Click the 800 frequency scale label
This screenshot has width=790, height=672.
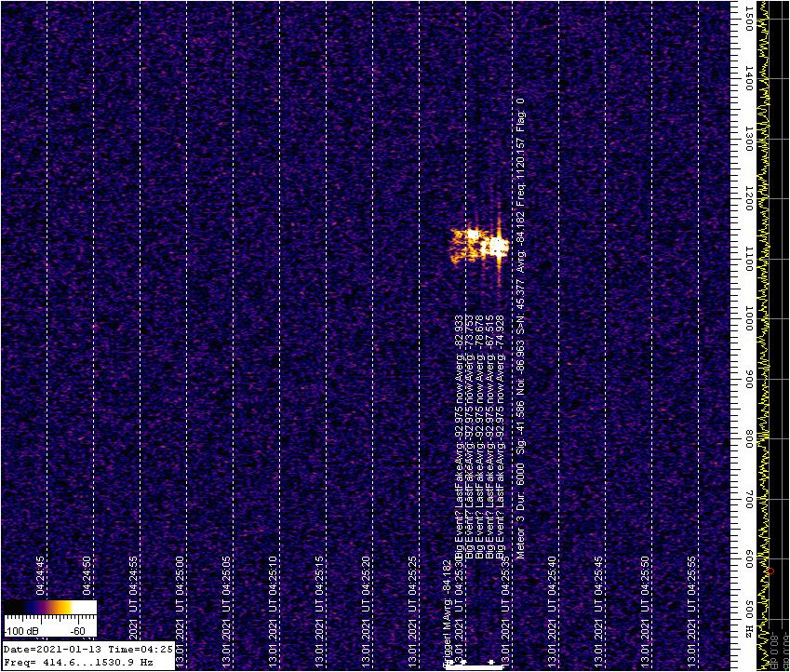[x=749, y=439]
